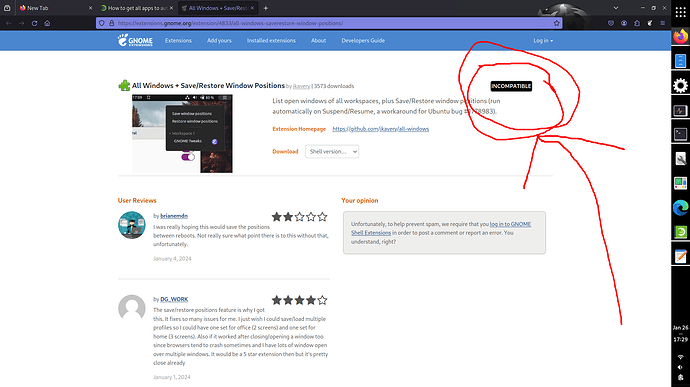Open a new browser tab
The height and width of the screenshot is (387, 690).
(265, 8)
